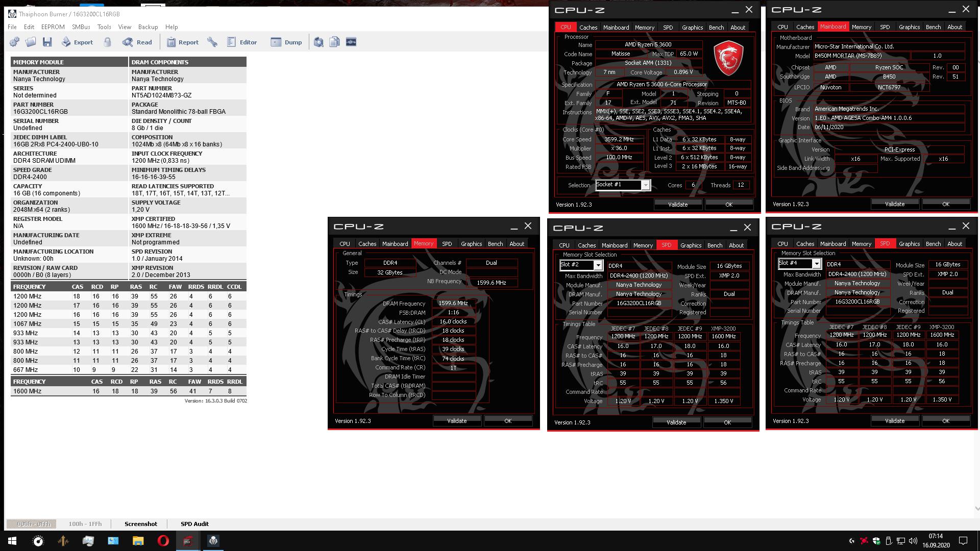Screen dimensions: 980x551
Task: Click the copy pages toolbar icon
Action: click(x=335, y=42)
